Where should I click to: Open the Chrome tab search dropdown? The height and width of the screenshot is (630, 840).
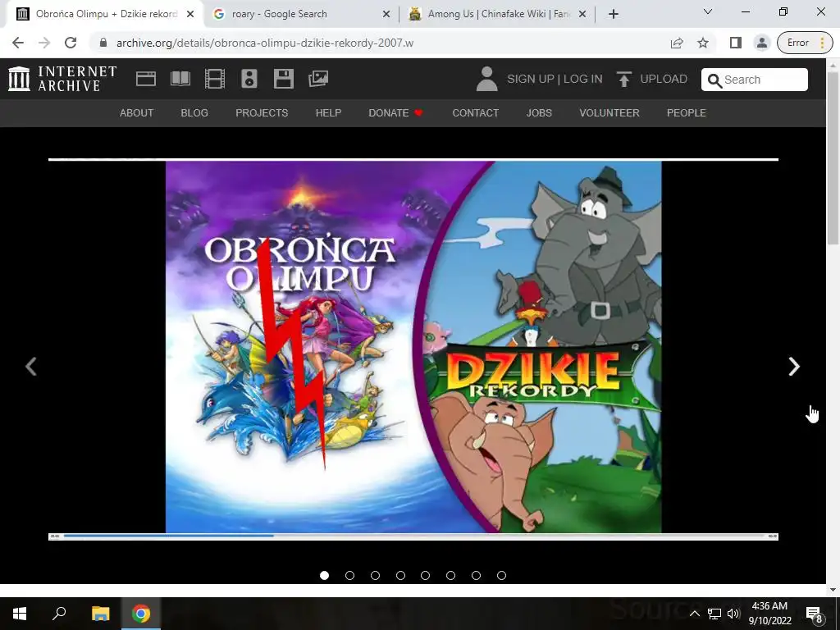point(708,11)
